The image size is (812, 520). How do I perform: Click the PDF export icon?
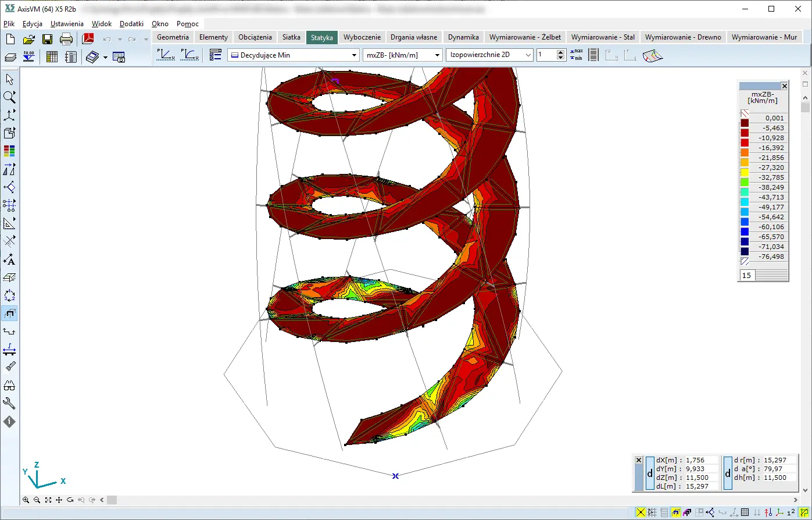coord(88,40)
